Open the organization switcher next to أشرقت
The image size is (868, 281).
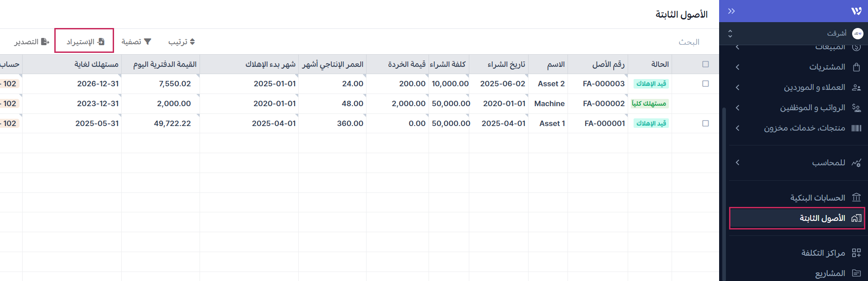coord(730,33)
